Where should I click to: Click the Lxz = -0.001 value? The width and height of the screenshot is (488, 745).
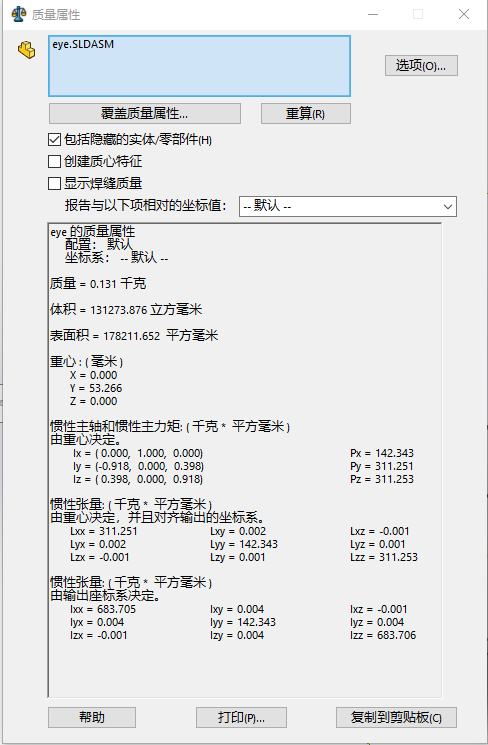pyautogui.click(x=380, y=531)
